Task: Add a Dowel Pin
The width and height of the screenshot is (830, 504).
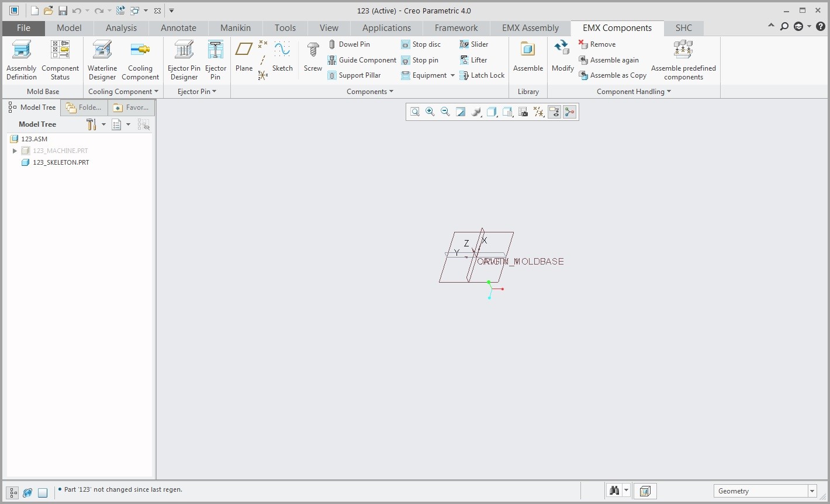Action: point(349,44)
